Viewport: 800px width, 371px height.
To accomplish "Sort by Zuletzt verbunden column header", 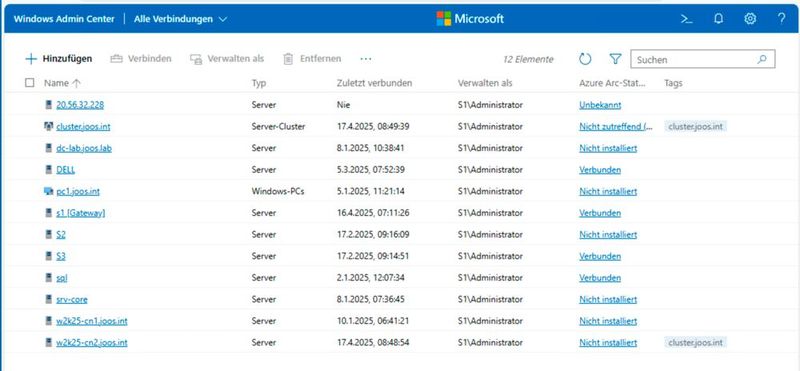I will (374, 83).
